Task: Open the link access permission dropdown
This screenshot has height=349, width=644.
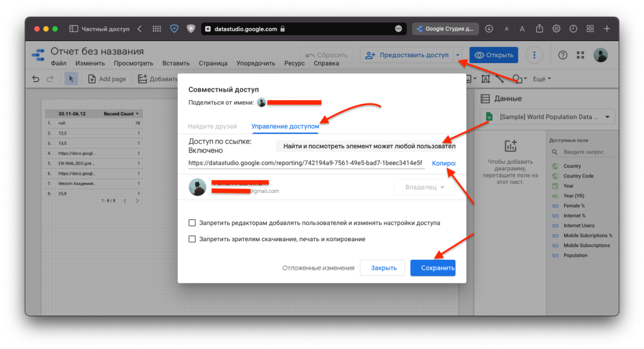Action: [x=365, y=146]
